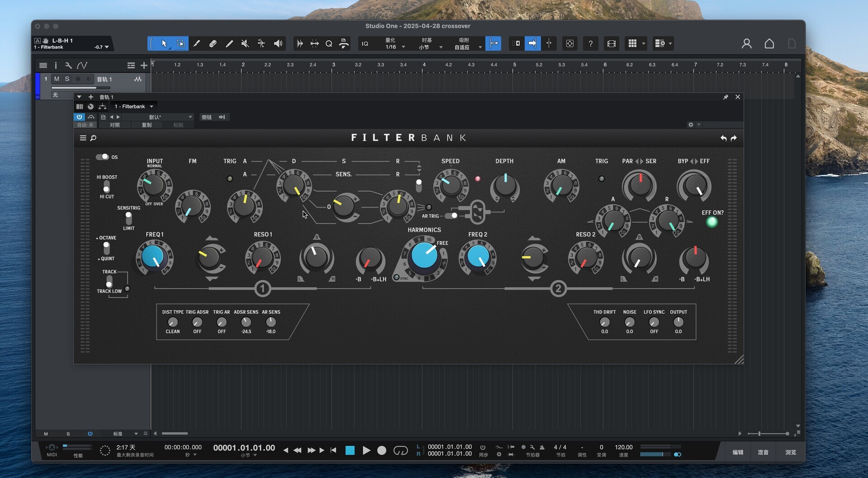Toggle the Loop button in transport

point(401,450)
